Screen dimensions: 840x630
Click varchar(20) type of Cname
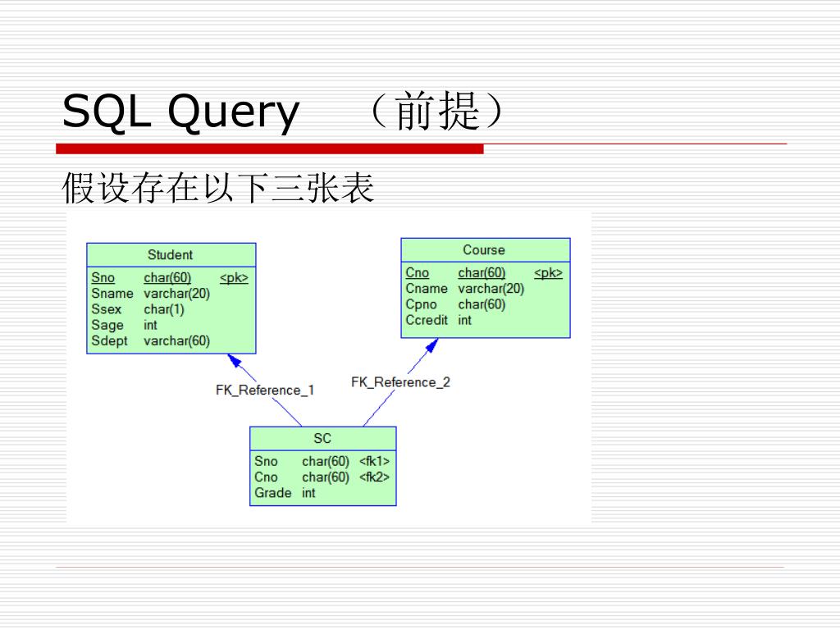(491, 288)
